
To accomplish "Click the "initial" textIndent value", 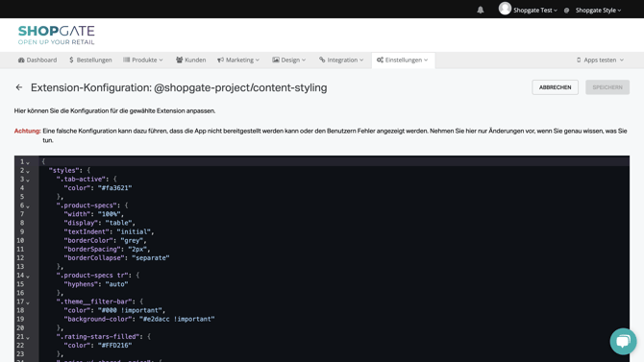I will (134, 232).
